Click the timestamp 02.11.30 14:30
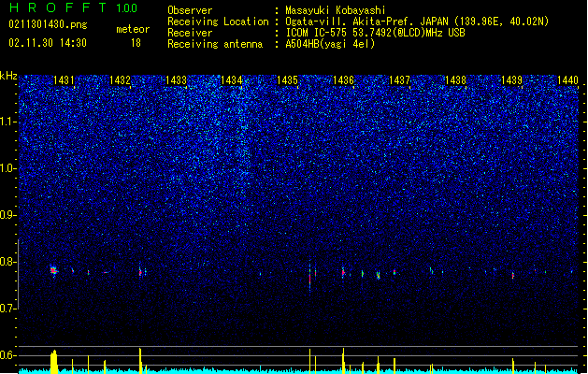This screenshot has height=374, width=588. point(48,43)
